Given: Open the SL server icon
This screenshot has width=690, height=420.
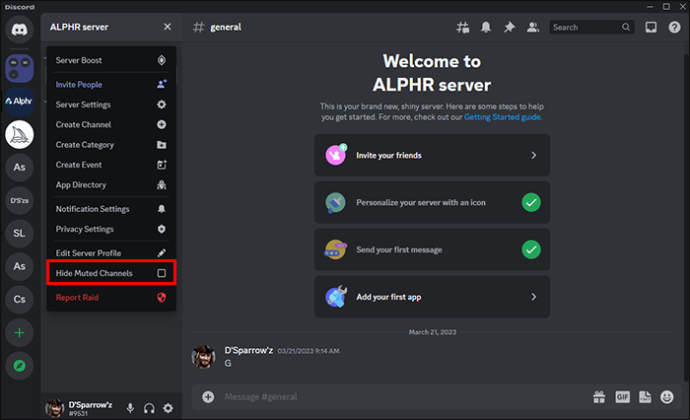Looking at the screenshot, I should coord(19,233).
